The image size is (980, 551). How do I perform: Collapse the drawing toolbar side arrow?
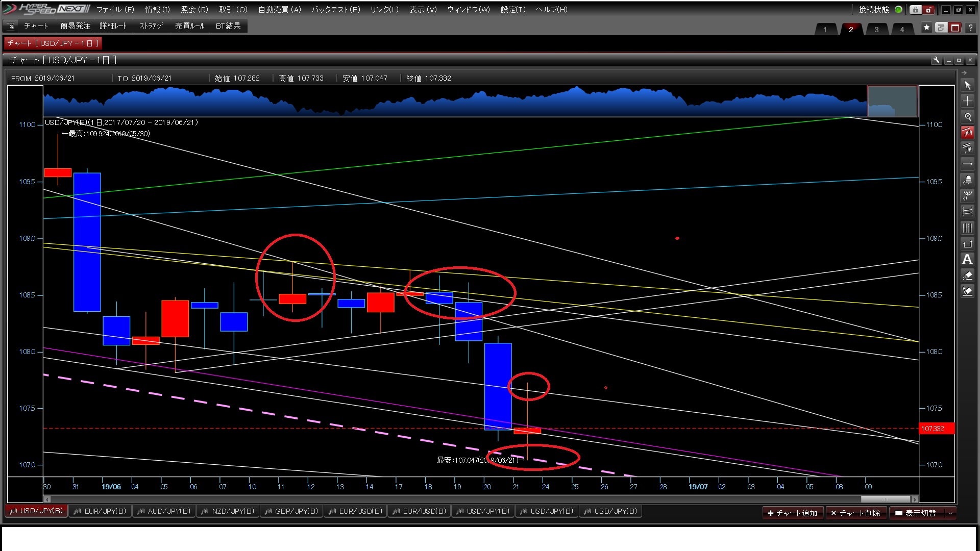pos(964,73)
